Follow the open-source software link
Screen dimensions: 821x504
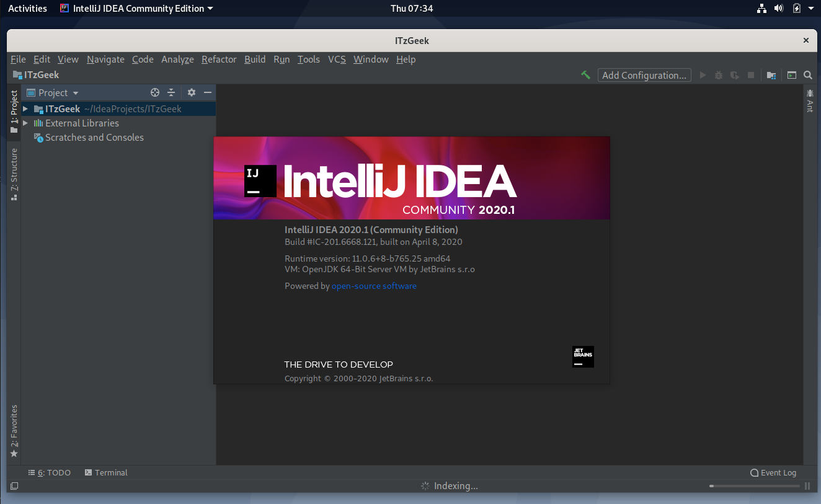374,286
